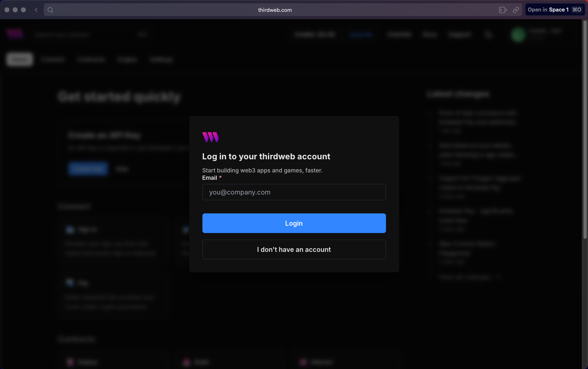Click the thirdweb logo in login dialog
Screen dimensions: 588x369
coord(211,137)
